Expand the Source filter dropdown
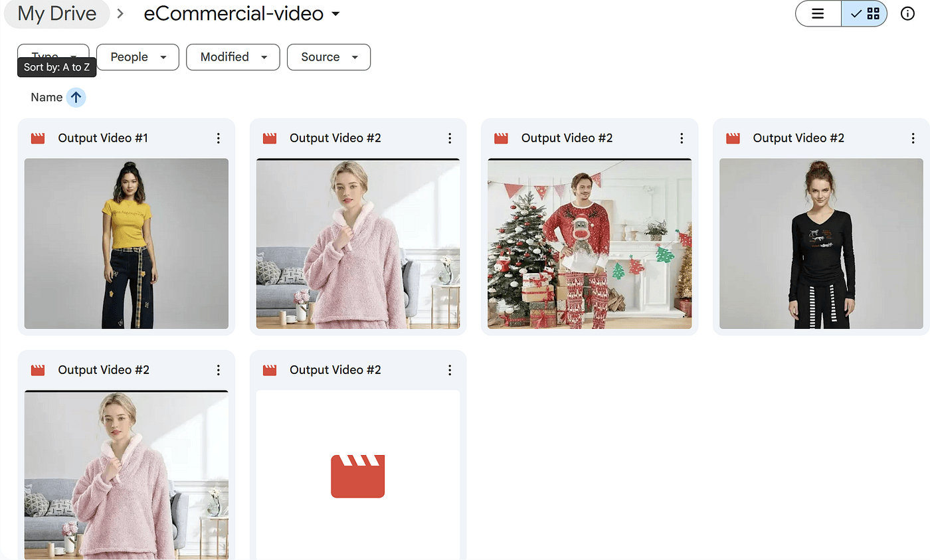 point(328,57)
